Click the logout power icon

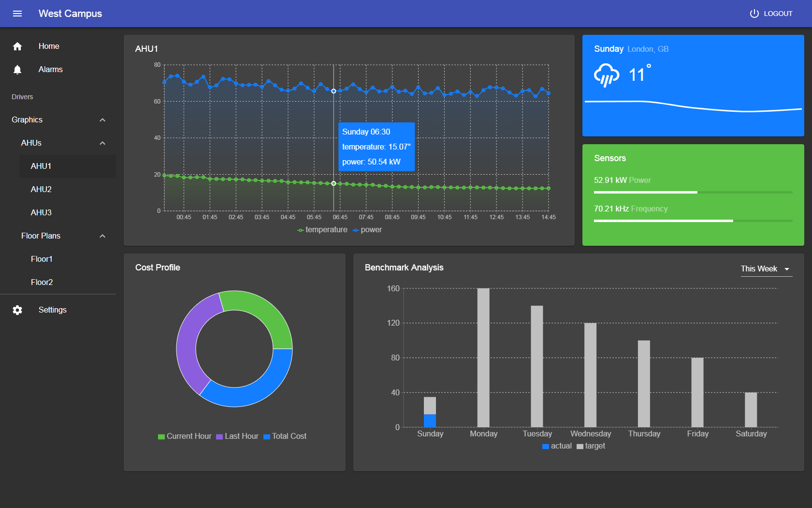point(754,14)
